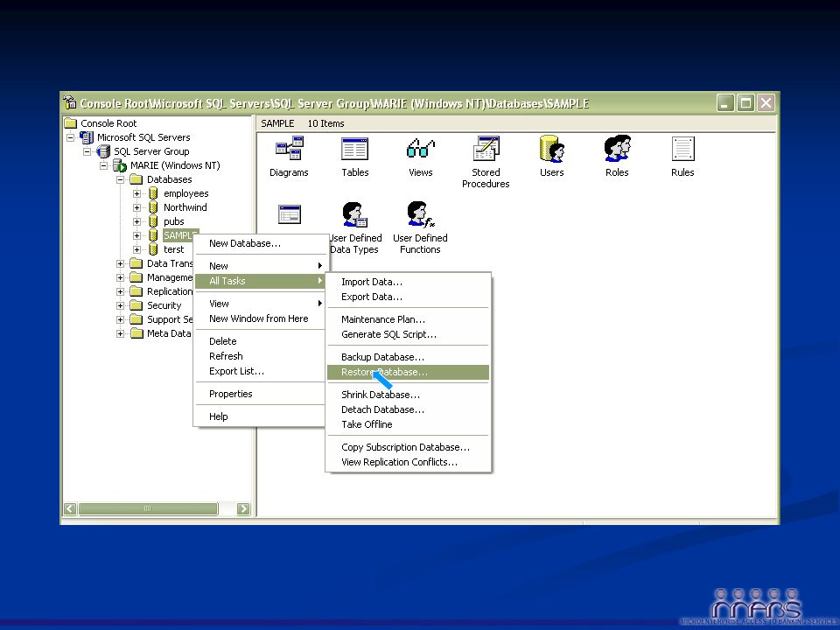Choose New Database from context menu
The height and width of the screenshot is (630, 840).
pyautogui.click(x=260, y=243)
